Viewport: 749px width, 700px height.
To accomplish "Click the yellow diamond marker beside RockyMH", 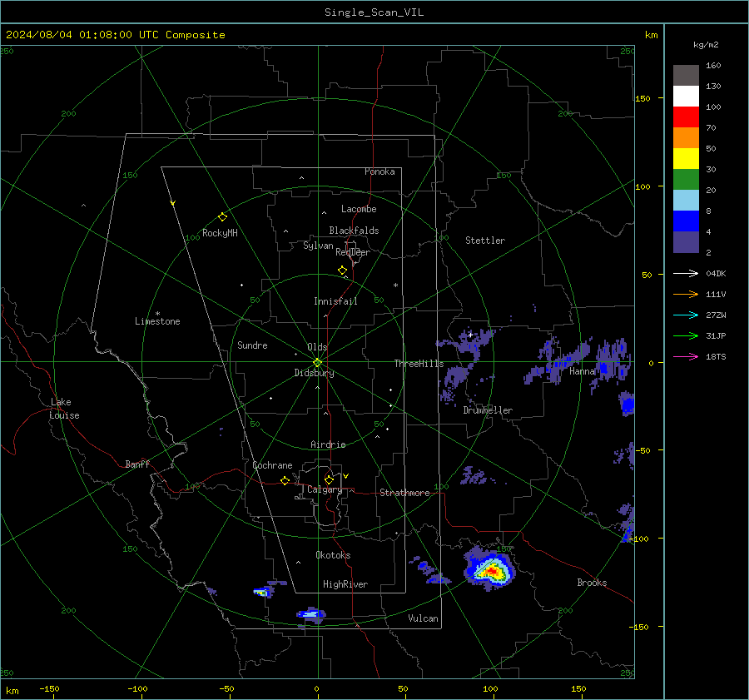I will pos(222,217).
